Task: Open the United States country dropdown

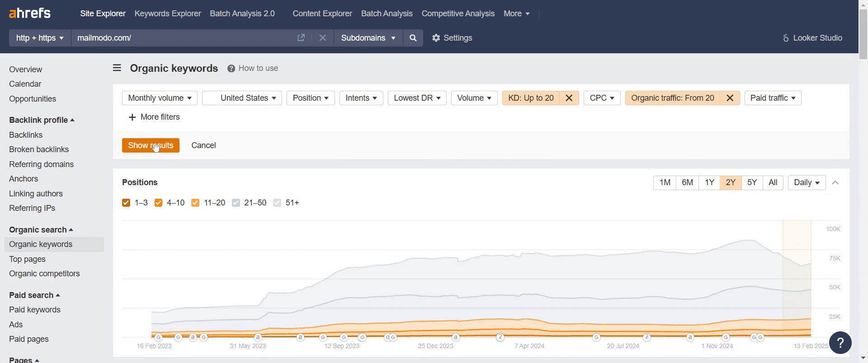Action: [242, 98]
